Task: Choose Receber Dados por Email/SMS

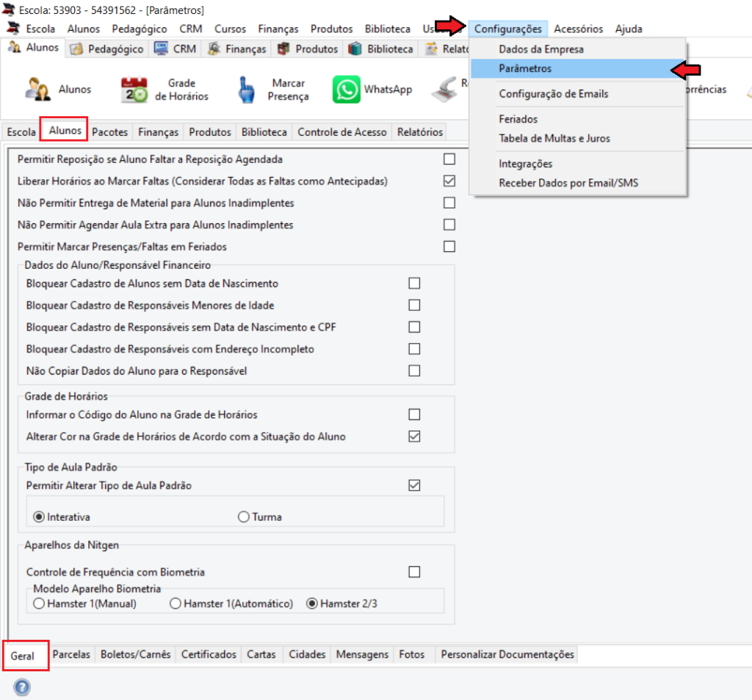Action: (x=577, y=183)
